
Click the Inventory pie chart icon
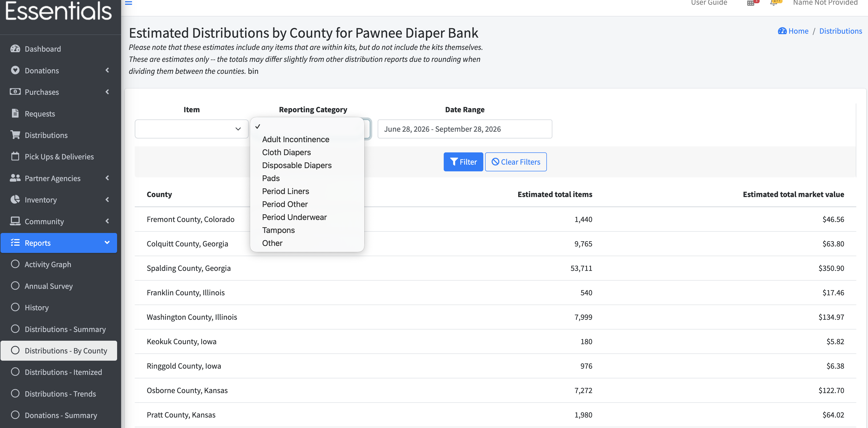pyautogui.click(x=15, y=200)
